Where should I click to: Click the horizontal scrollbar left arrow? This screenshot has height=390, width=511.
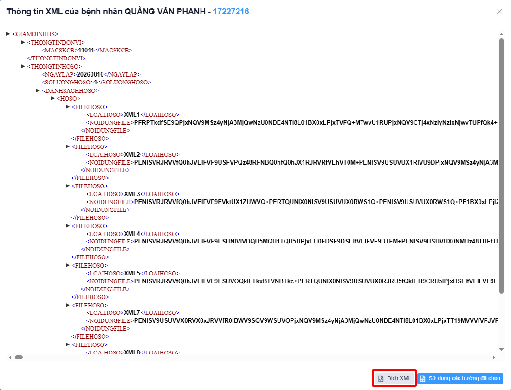point(10,357)
